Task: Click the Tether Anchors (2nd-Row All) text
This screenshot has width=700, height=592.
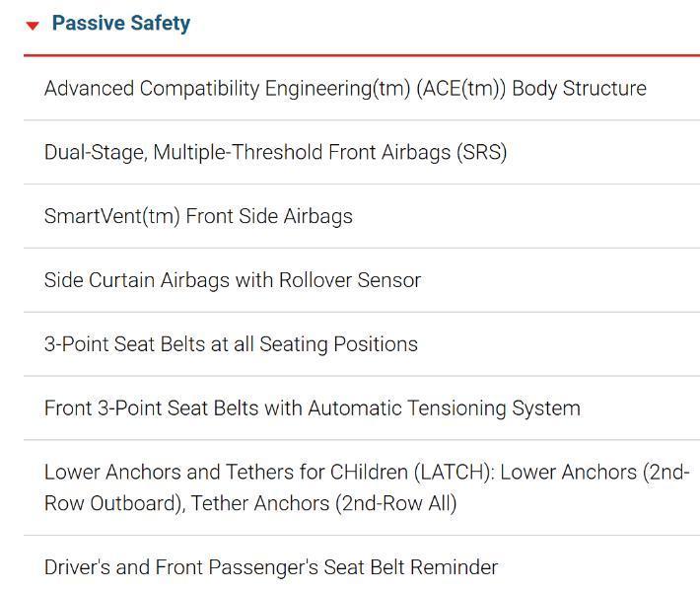Action: coord(324,504)
